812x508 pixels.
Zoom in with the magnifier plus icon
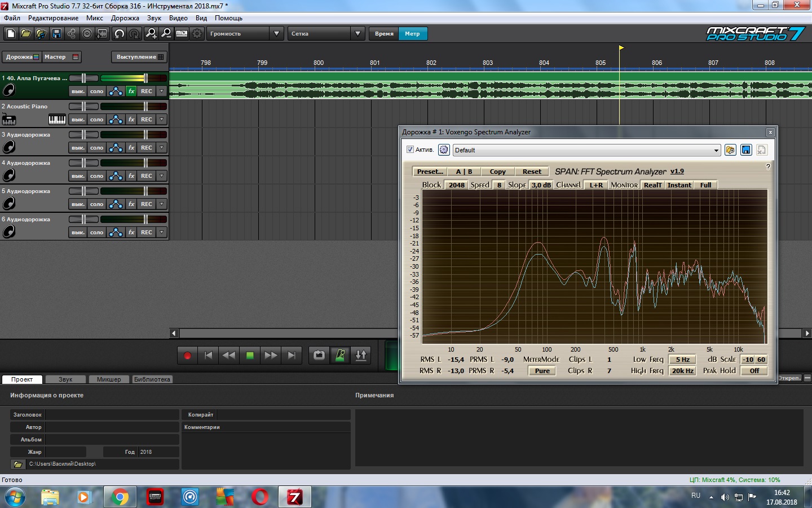(151, 34)
